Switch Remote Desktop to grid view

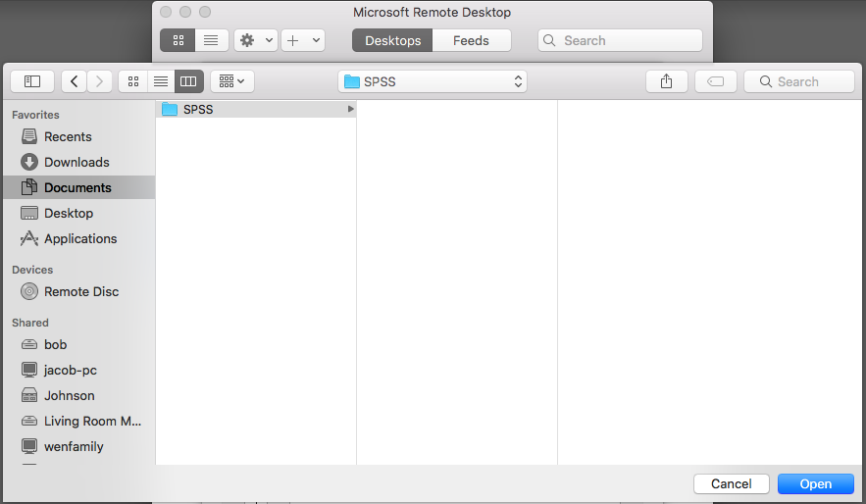178,40
